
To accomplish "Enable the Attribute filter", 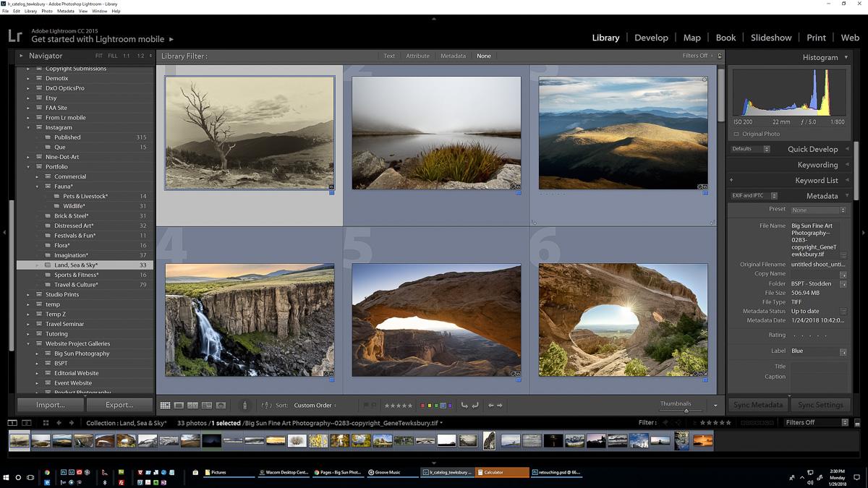I will click(418, 56).
